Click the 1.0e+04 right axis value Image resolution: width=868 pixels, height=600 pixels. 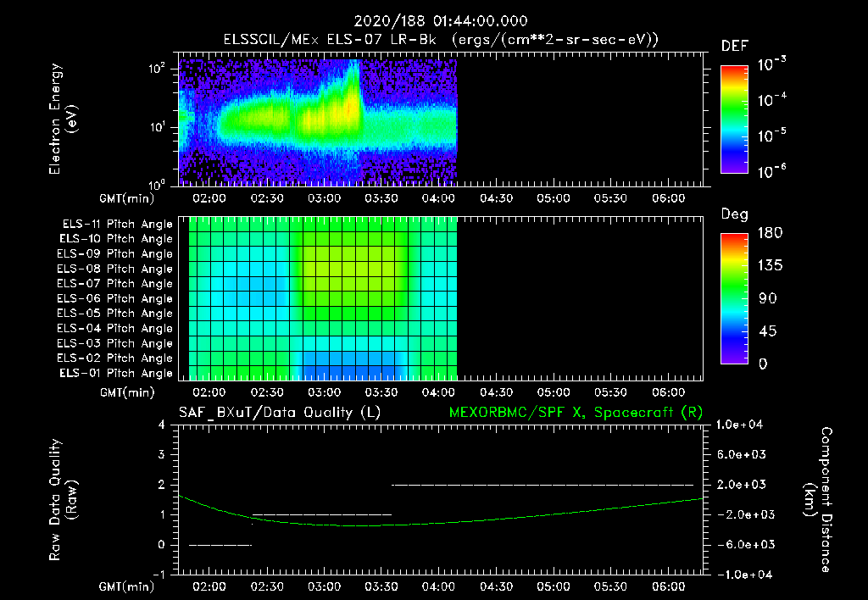coord(739,425)
